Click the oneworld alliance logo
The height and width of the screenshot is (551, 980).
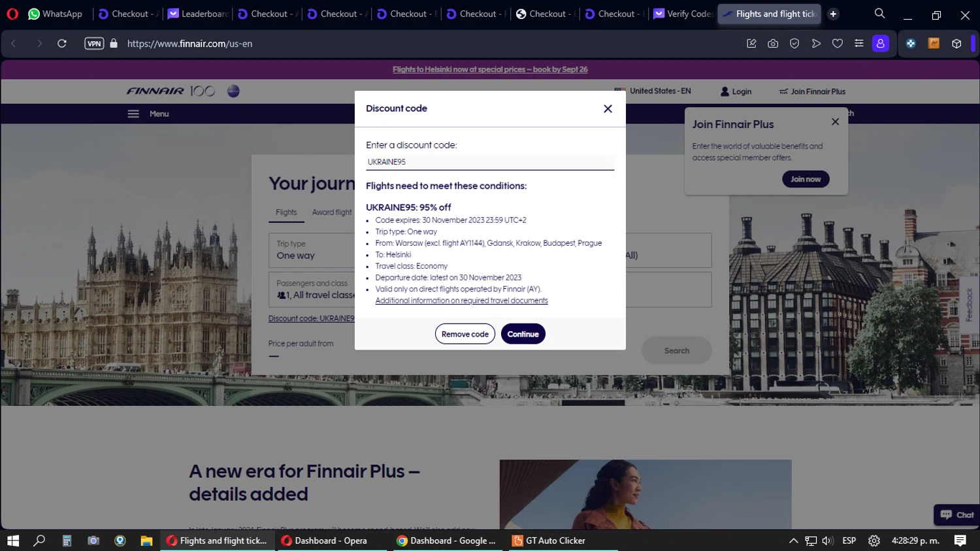(x=233, y=91)
